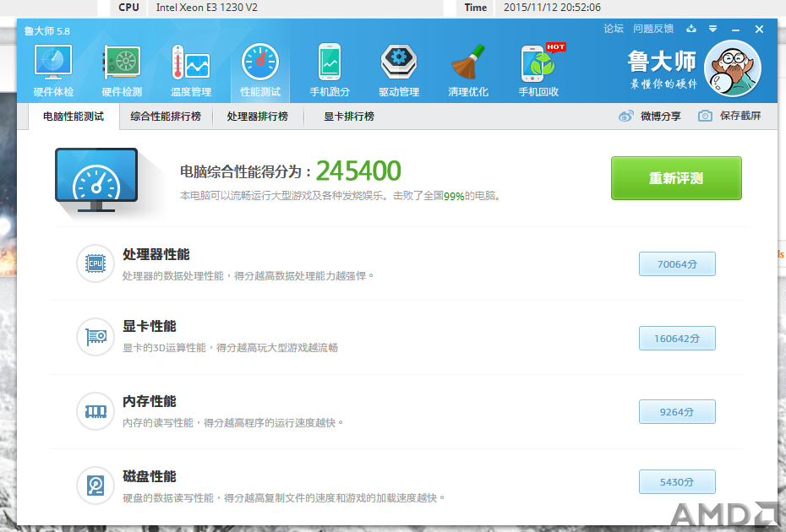Switch to 综合性能排行榜 tab
786x532 pixels.
tap(166, 117)
